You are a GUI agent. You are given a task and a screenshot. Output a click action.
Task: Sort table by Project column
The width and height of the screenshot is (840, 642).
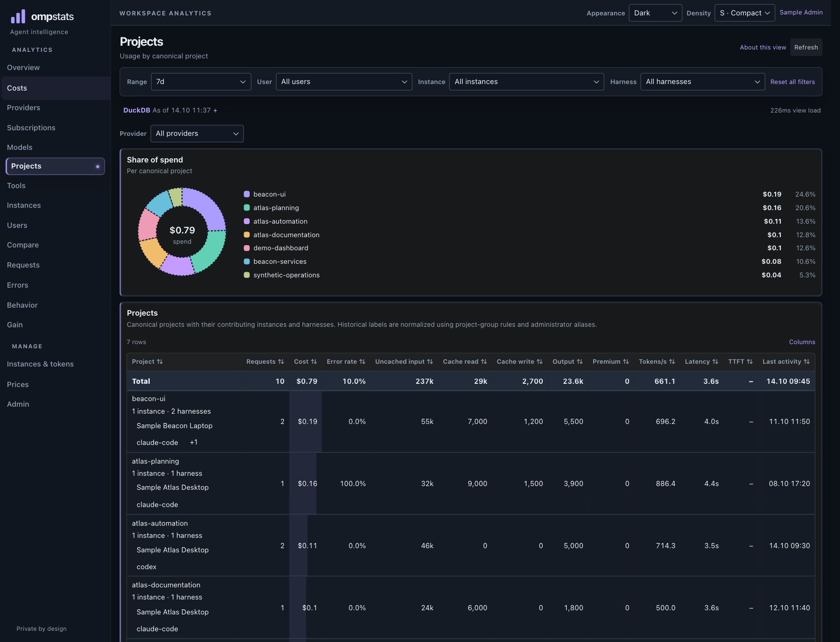(147, 361)
